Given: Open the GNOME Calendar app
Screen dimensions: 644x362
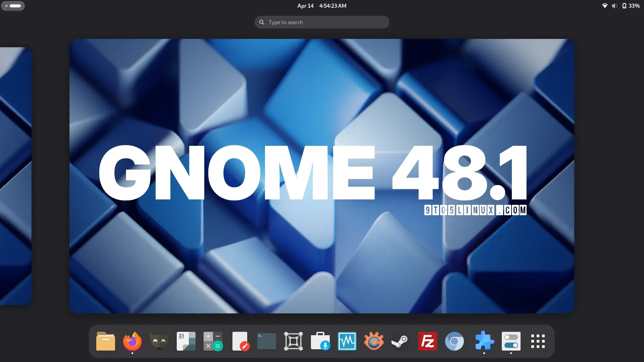Looking at the screenshot, I should (186, 341).
